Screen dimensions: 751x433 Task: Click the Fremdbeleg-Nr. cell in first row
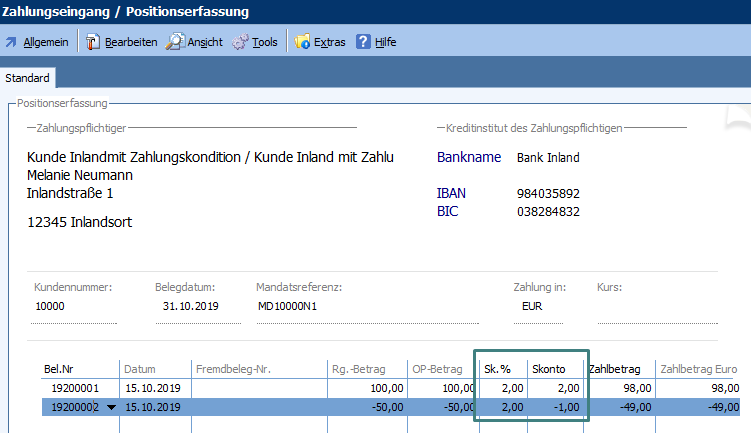(x=258, y=388)
